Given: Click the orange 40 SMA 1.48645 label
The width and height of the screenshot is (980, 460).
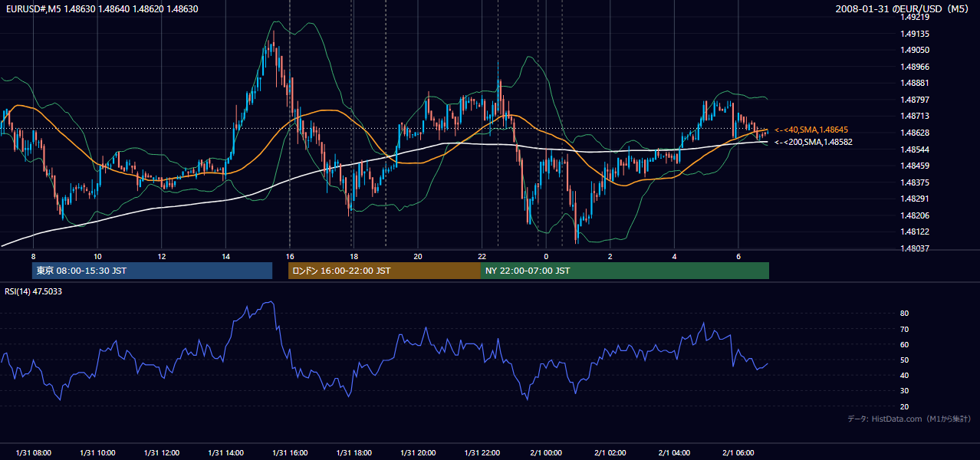Looking at the screenshot, I should (811, 130).
